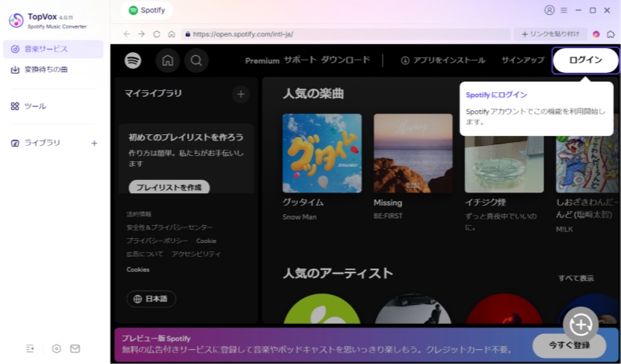Click the floating add-to-convert plus button
Image resolution: width=621 pixels, height=364 pixels.
coord(581,324)
